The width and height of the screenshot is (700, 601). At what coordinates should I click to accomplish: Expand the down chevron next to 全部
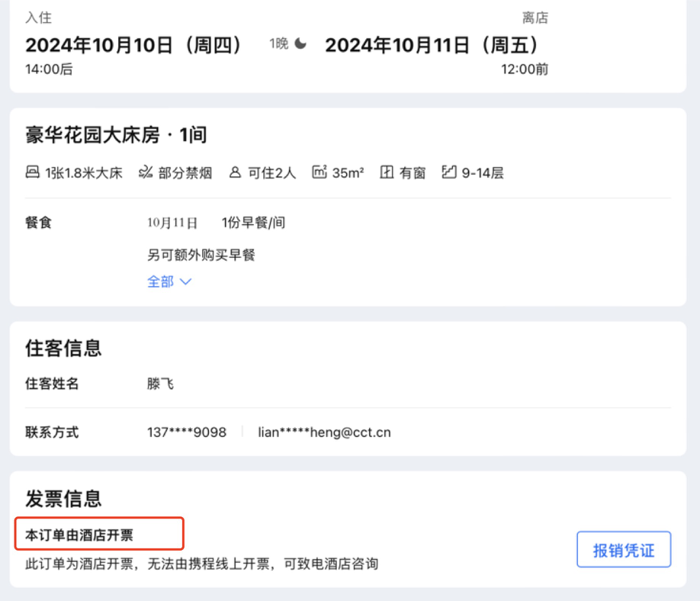[x=185, y=281]
